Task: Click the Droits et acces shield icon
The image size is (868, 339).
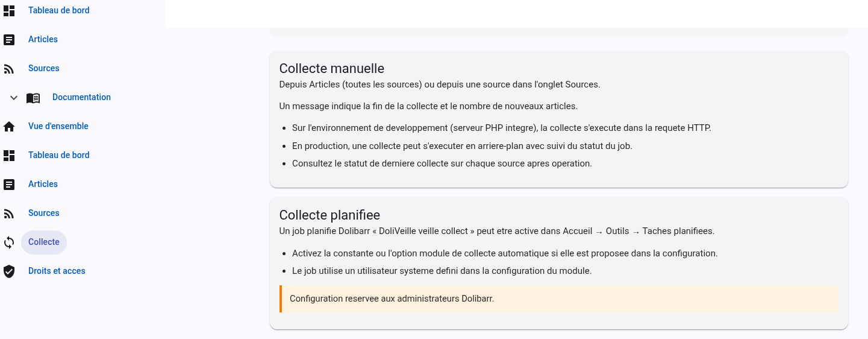Action: pos(9,271)
